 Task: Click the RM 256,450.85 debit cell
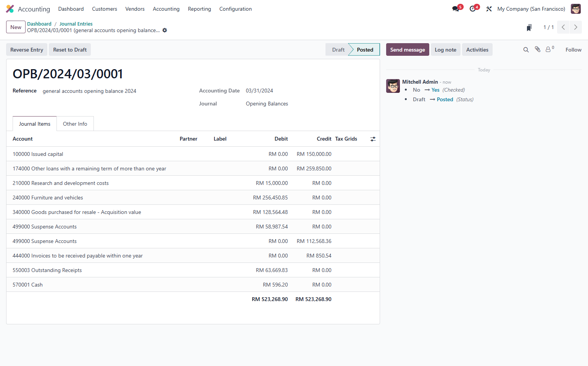[x=270, y=198]
